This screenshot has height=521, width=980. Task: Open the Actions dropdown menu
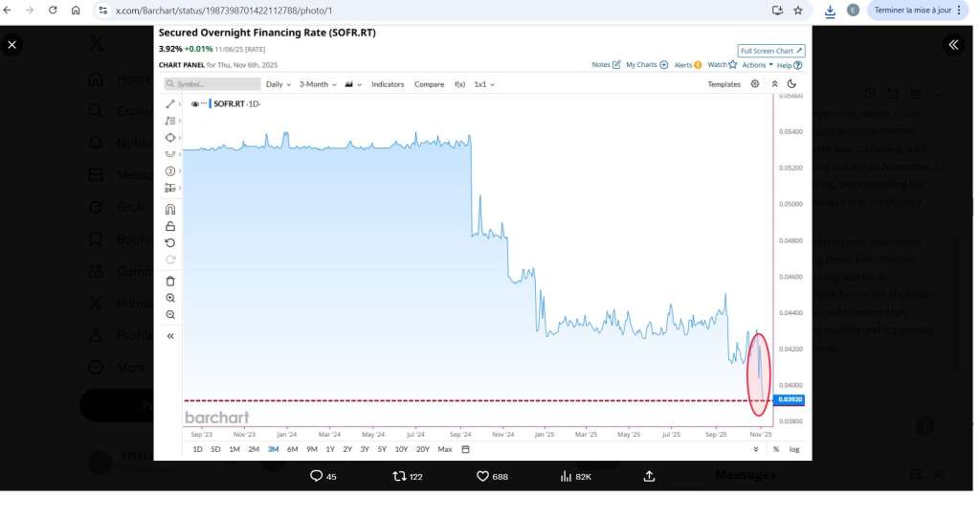(757, 65)
